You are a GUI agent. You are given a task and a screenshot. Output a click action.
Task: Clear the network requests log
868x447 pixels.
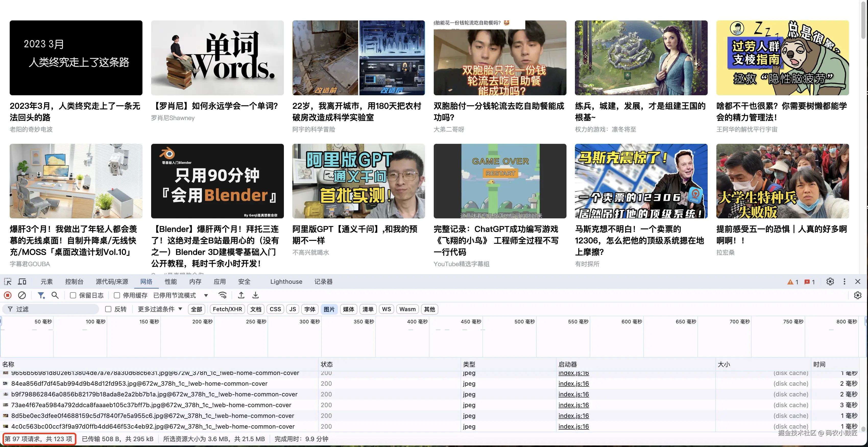pyautogui.click(x=22, y=295)
